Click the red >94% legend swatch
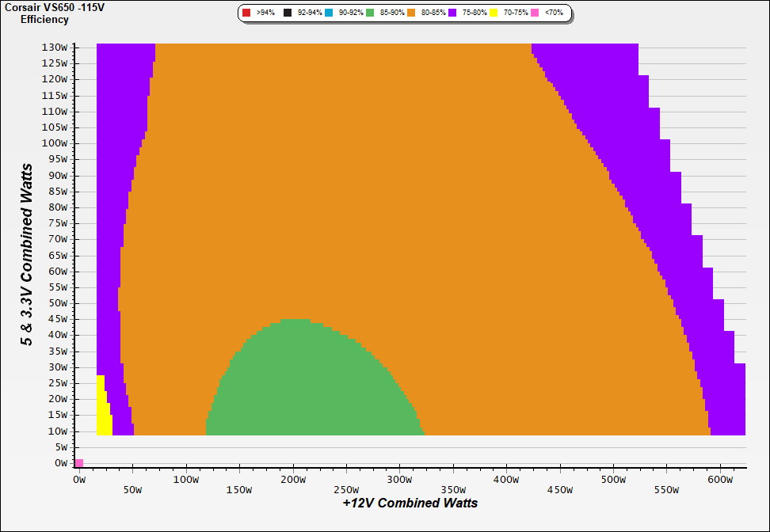The height and width of the screenshot is (532, 770). tap(246, 13)
